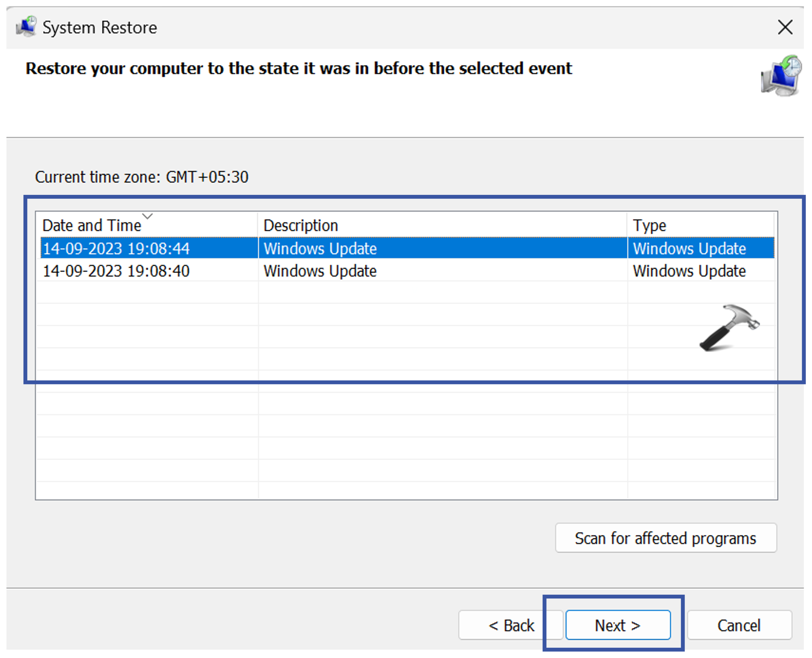Click the sort arrow above Date and Time
812x658 pixels.
[147, 216]
